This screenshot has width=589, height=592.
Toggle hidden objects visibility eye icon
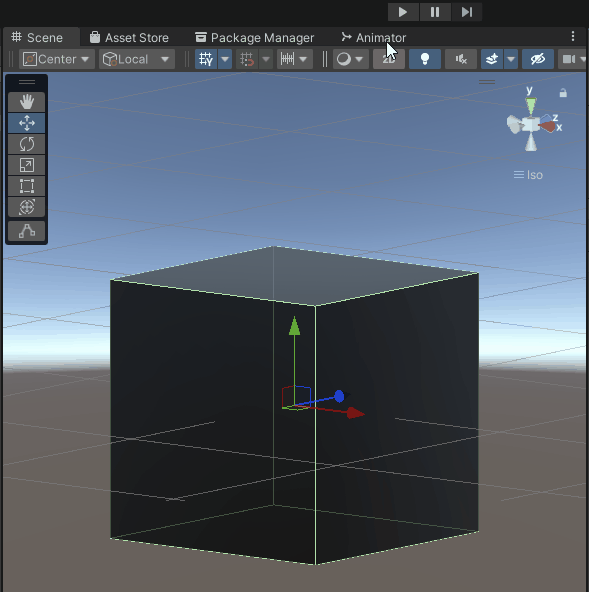tap(538, 59)
